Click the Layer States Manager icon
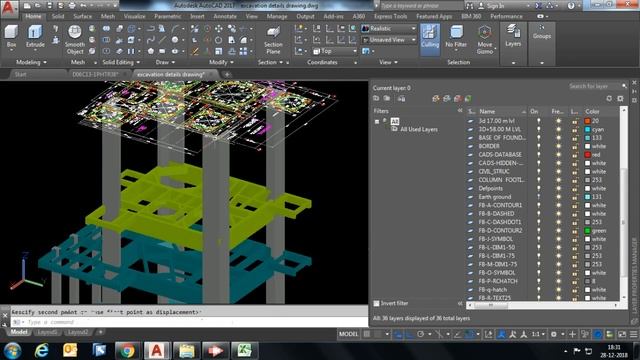This screenshot has height=360, width=640. tap(402, 98)
